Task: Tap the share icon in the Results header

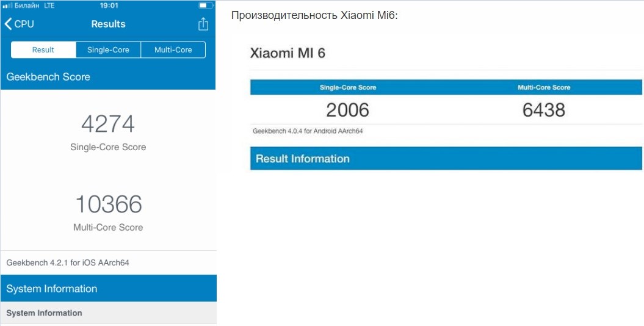Action: click(203, 24)
